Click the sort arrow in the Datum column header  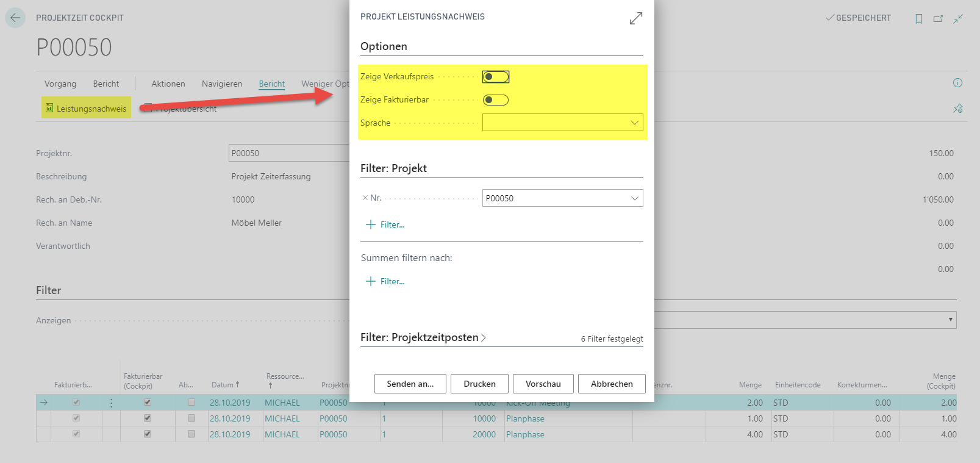coord(237,385)
